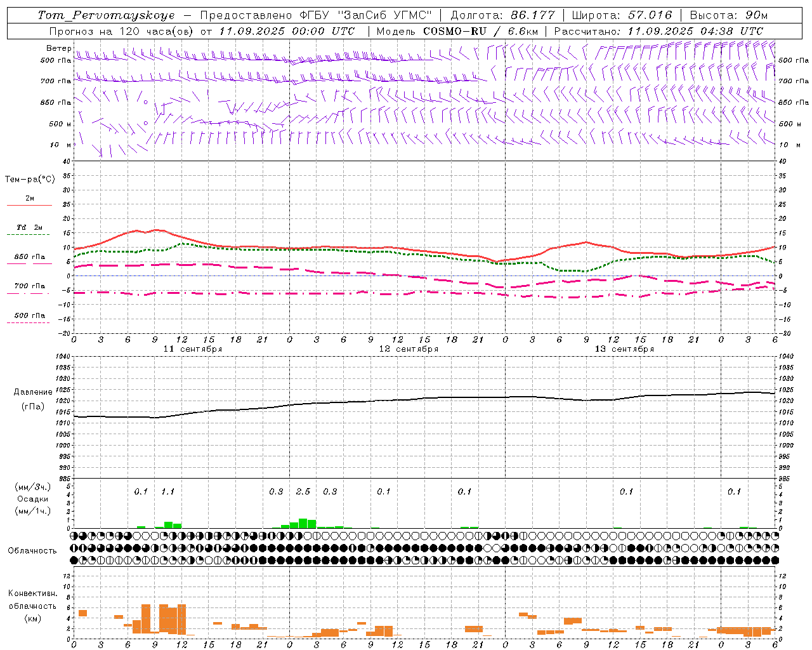Screen dimensions: 812x650
Task: Select the 'Давление' pressure panel label
Action: (x=33, y=392)
